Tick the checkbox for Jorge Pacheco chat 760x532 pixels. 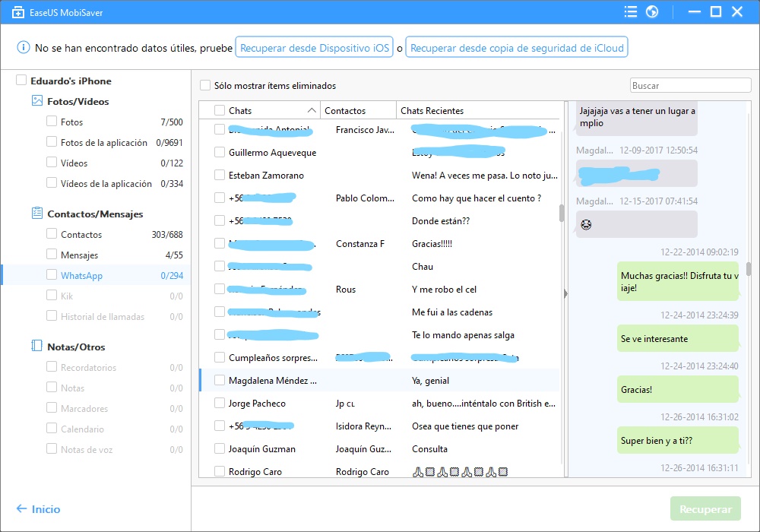tap(220, 404)
